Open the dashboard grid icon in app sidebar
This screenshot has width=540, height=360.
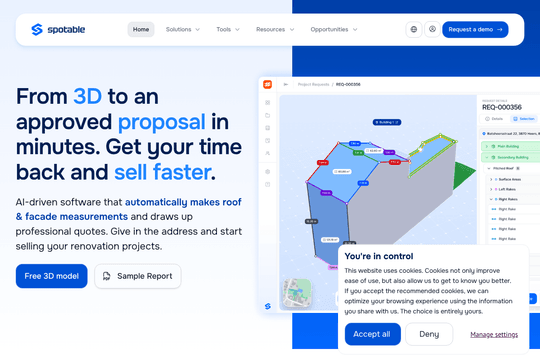268,103
